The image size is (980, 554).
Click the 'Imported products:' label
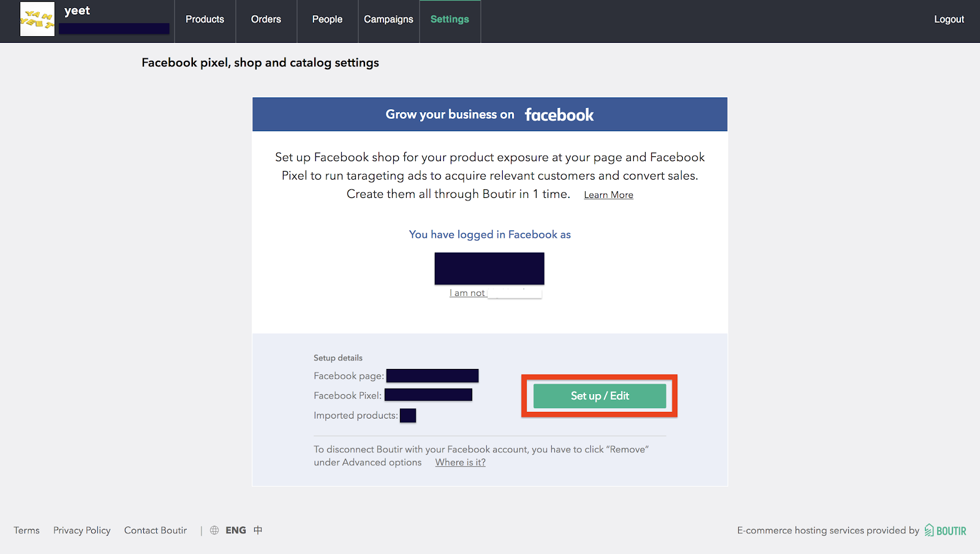tap(356, 415)
